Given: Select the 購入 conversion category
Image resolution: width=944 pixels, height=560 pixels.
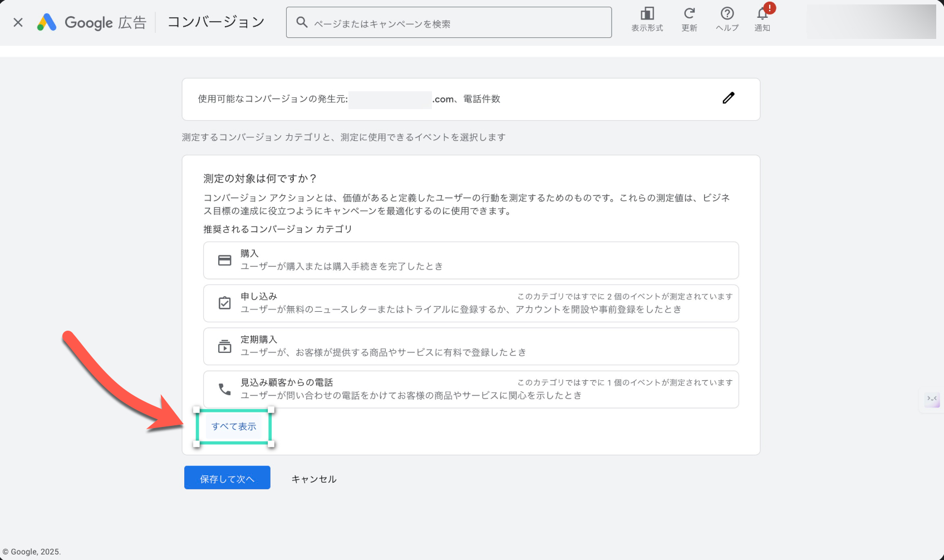Looking at the screenshot, I should (x=471, y=260).
